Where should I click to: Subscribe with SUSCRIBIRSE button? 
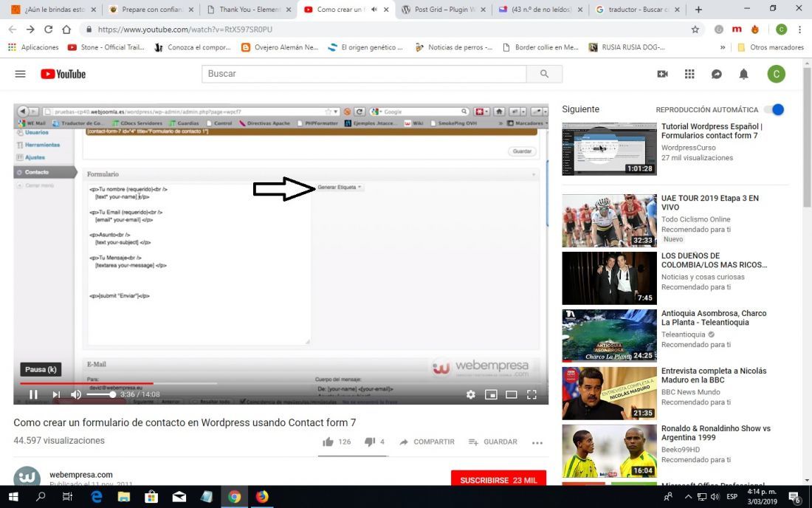tap(498, 479)
